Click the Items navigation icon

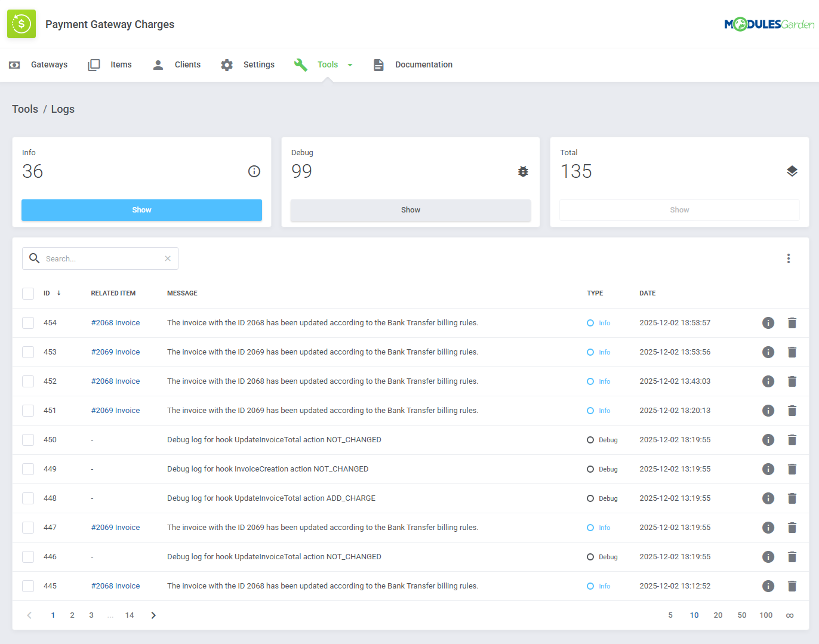pyautogui.click(x=94, y=64)
